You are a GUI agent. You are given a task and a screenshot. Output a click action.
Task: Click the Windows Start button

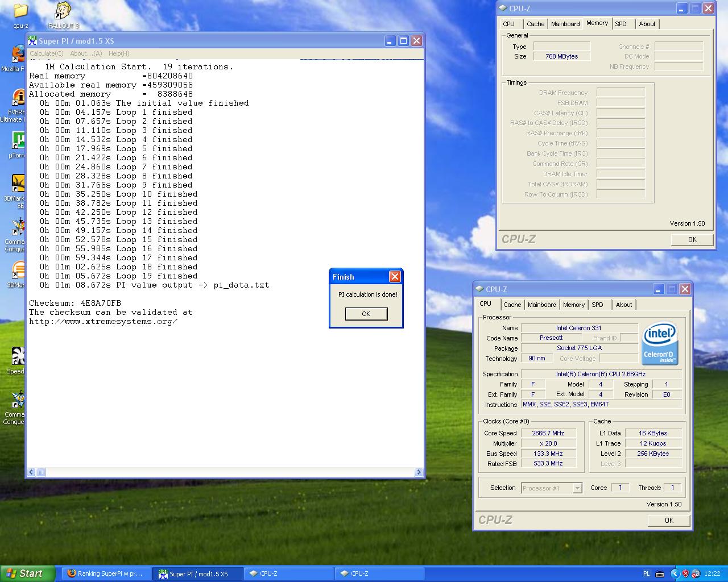click(x=27, y=573)
